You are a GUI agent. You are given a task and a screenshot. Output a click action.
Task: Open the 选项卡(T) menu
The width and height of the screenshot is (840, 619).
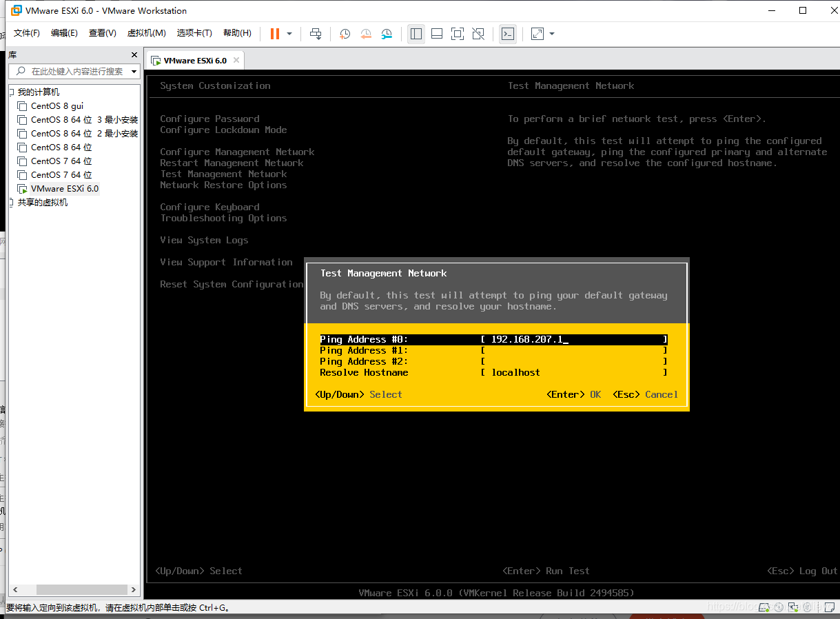(194, 33)
